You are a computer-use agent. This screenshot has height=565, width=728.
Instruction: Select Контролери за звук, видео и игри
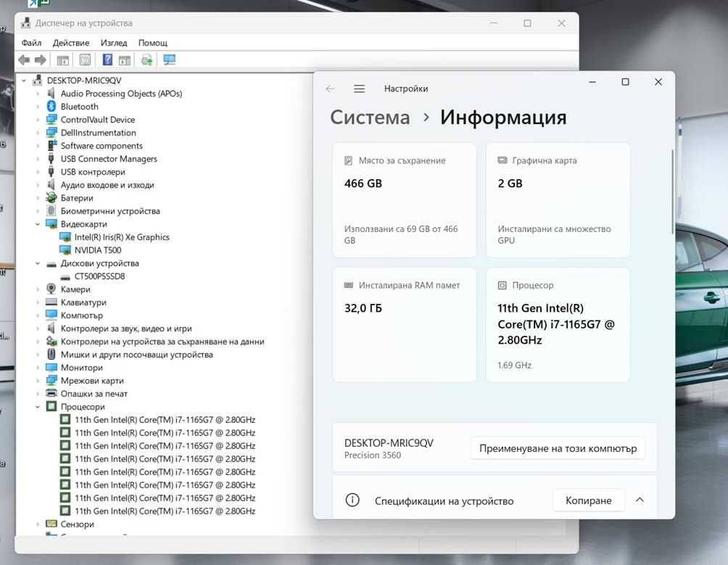tap(126, 329)
